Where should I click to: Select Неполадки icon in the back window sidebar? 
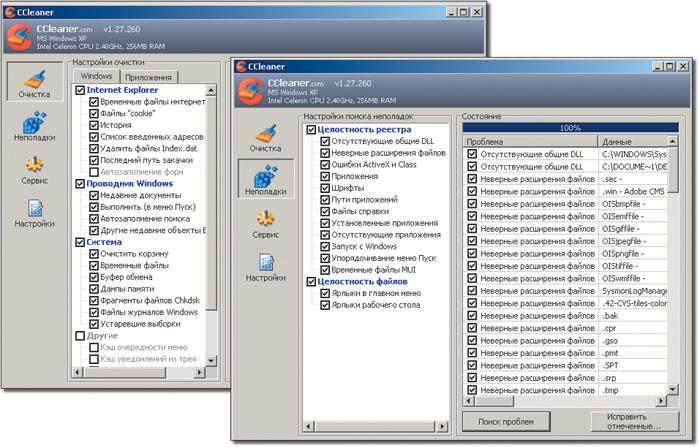(34, 127)
